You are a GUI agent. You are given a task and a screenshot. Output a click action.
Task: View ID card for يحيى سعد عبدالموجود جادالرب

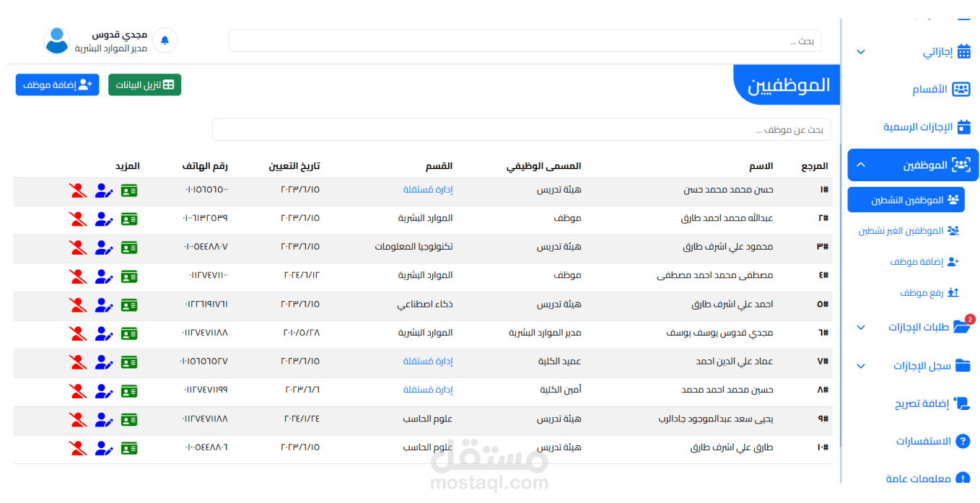coord(129,419)
